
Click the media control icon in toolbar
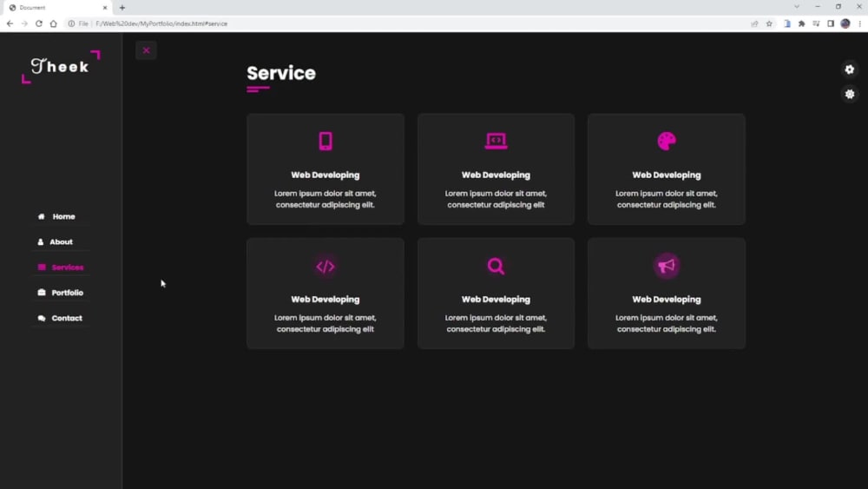pos(816,23)
